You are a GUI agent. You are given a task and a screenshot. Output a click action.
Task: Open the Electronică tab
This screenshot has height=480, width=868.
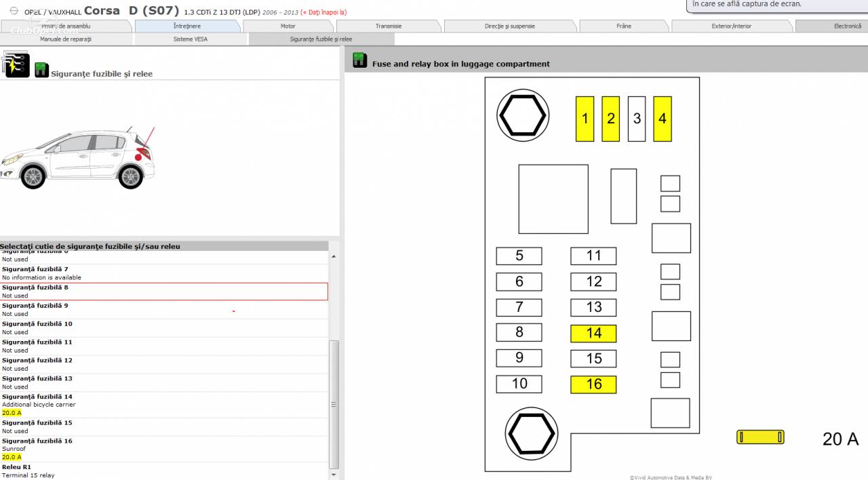coord(831,26)
